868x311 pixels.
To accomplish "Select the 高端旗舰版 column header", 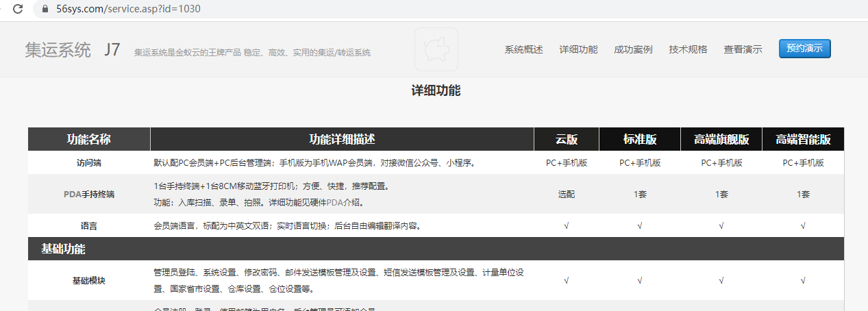I will click(721, 139).
